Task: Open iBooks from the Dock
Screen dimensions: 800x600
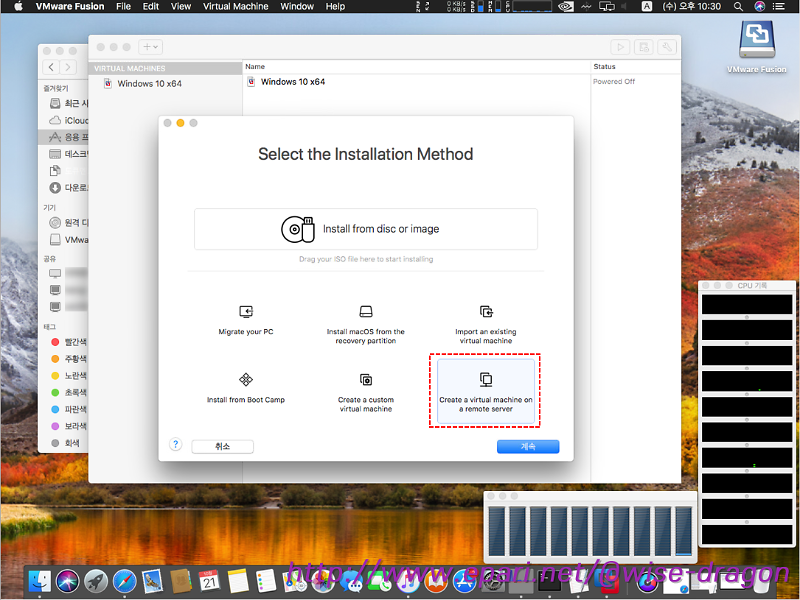Action: (x=436, y=581)
